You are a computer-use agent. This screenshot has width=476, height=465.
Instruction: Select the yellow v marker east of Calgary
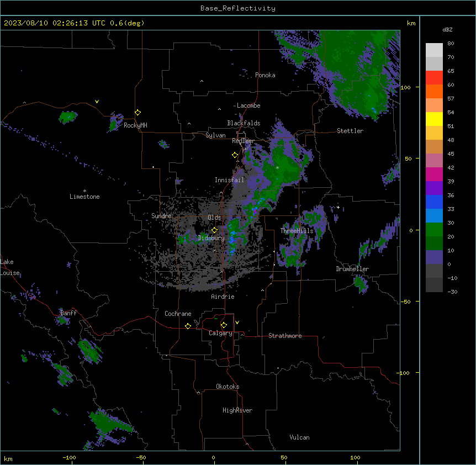coord(237,323)
